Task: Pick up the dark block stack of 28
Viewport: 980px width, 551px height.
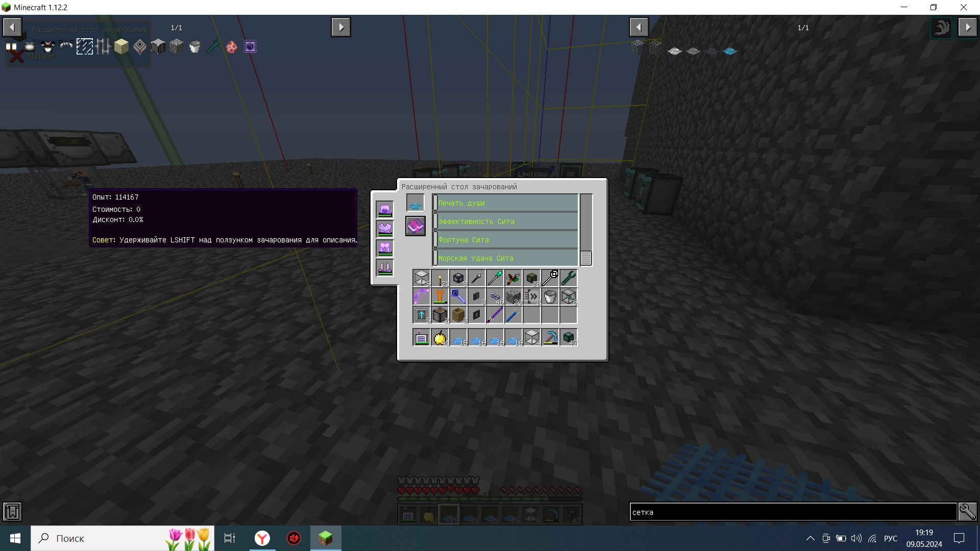Action: pos(532,279)
